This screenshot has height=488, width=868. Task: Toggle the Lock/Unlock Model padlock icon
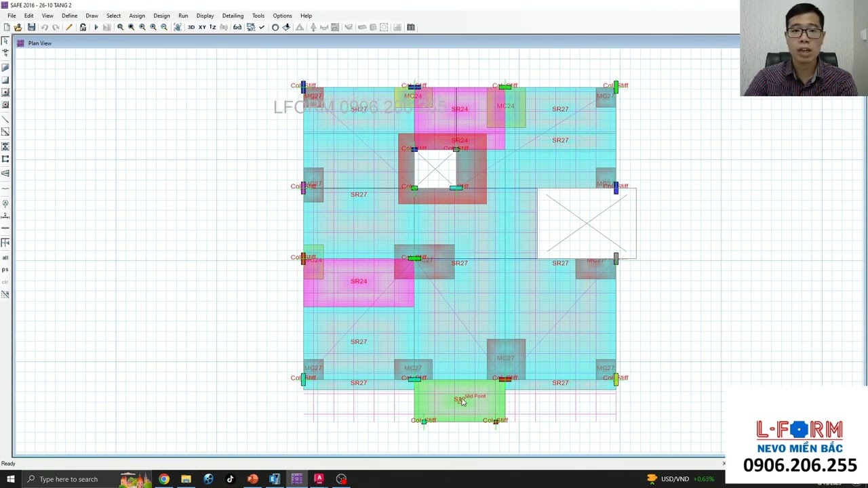(83, 27)
